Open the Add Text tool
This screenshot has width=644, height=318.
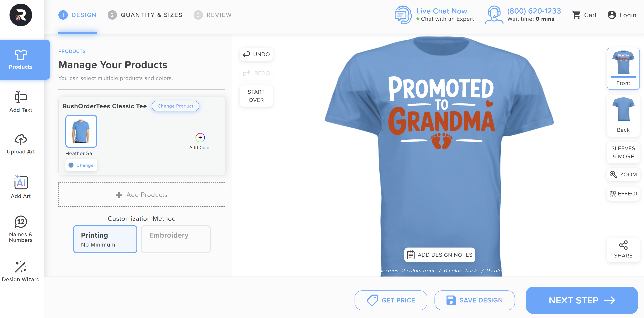point(21,102)
